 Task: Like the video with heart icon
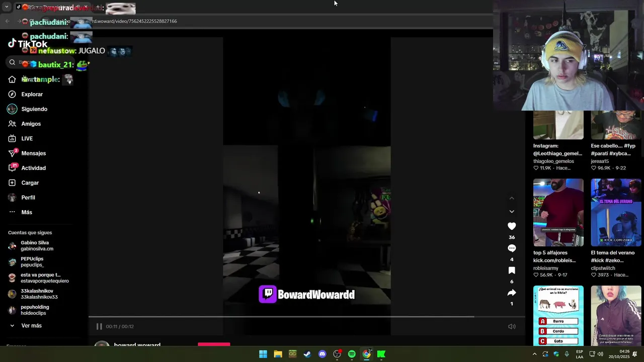[512, 226]
